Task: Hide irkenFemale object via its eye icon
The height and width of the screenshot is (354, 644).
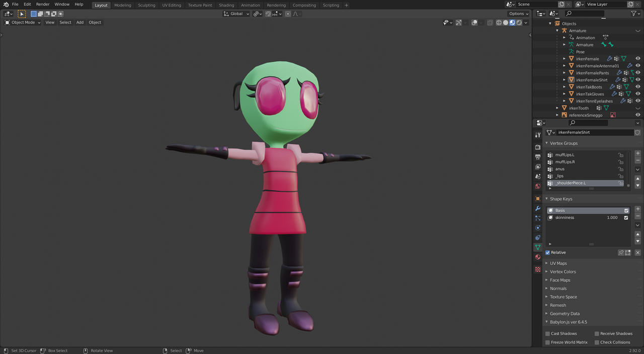Action: [638, 59]
